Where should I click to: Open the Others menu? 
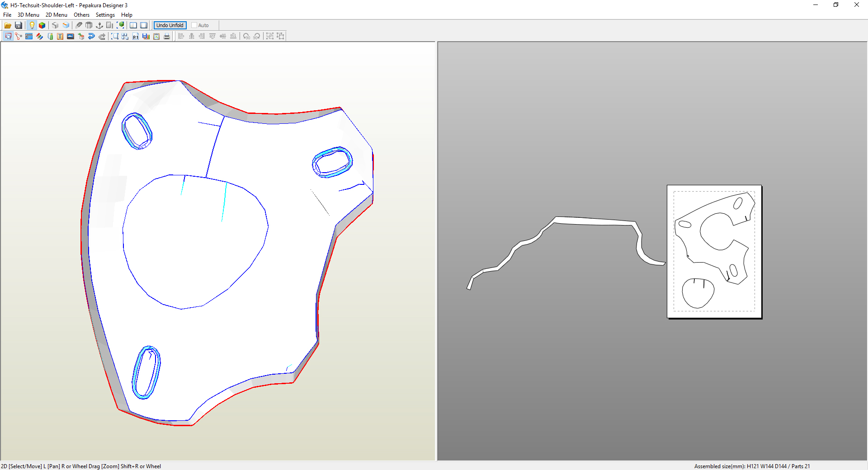click(x=82, y=15)
